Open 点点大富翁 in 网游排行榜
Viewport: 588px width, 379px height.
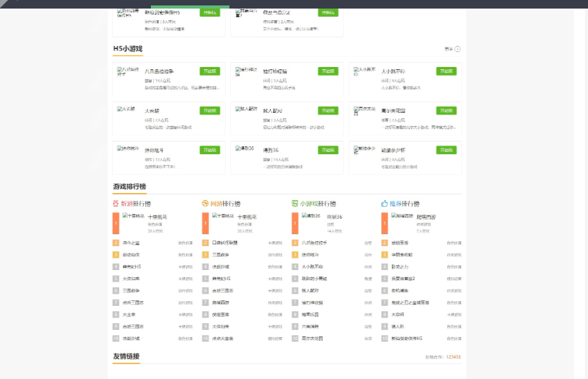pyautogui.click(x=222, y=338)
